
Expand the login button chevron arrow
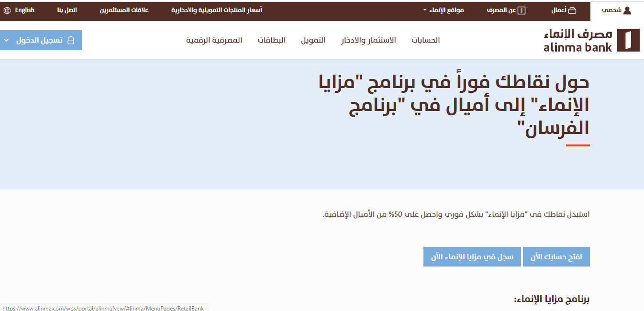click(6, 40)
